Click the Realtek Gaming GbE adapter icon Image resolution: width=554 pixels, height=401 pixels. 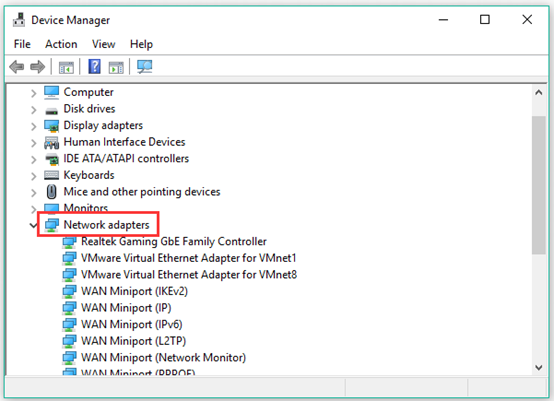click(69, 242)
